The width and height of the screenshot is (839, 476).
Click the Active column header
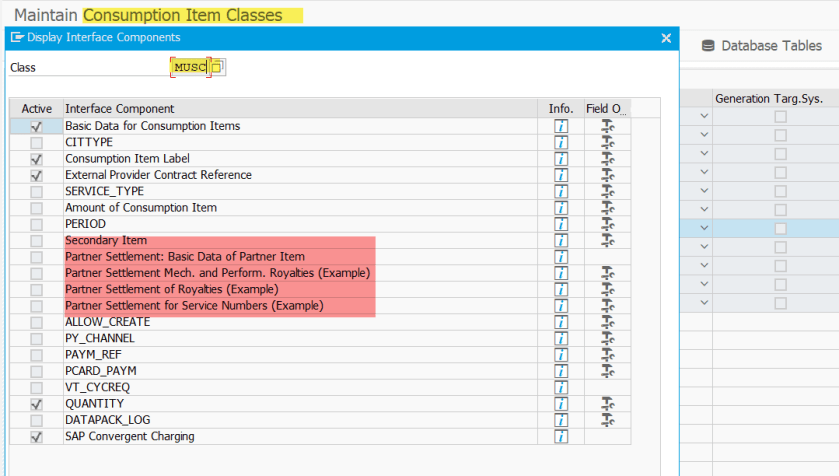36,109
